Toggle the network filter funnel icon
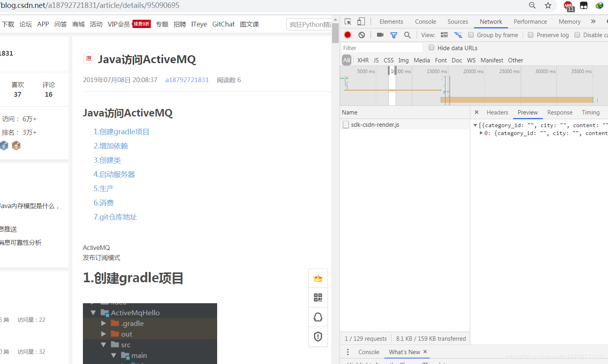This screenshot has height=364, width=608. click(x=394, y=35)
